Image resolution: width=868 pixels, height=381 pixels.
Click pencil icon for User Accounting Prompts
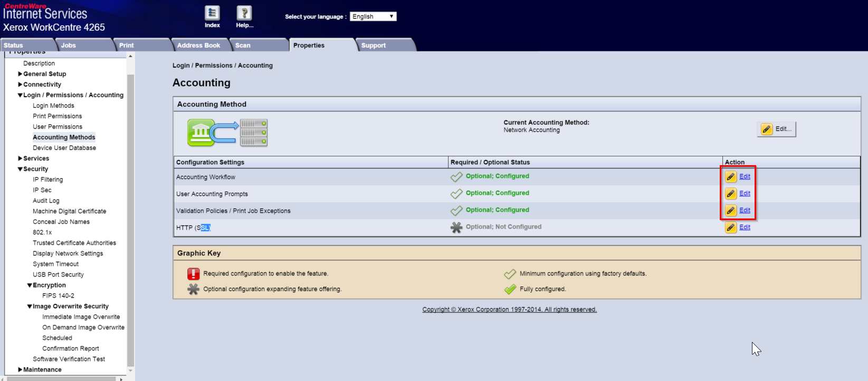pyautogui.click(x=730, y=194)
